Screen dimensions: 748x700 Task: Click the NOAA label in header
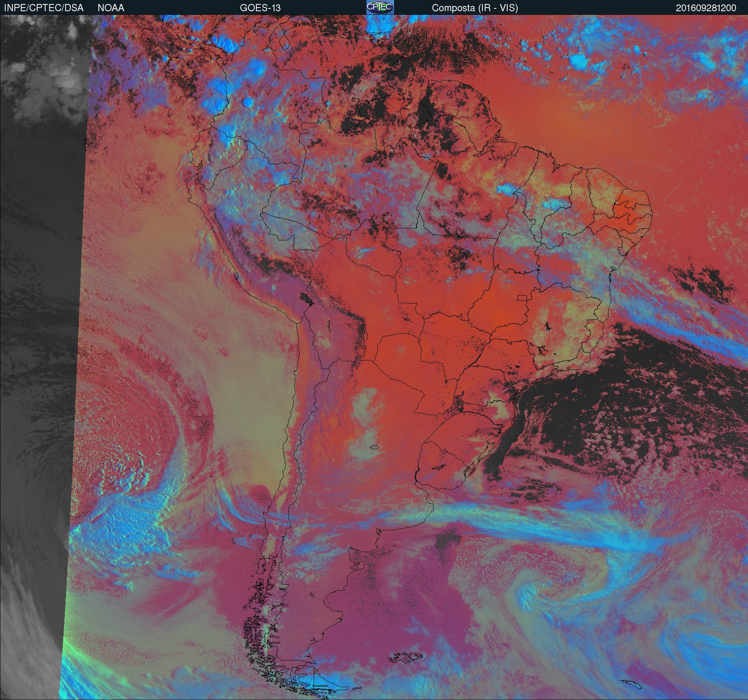[x=111, y=8]
